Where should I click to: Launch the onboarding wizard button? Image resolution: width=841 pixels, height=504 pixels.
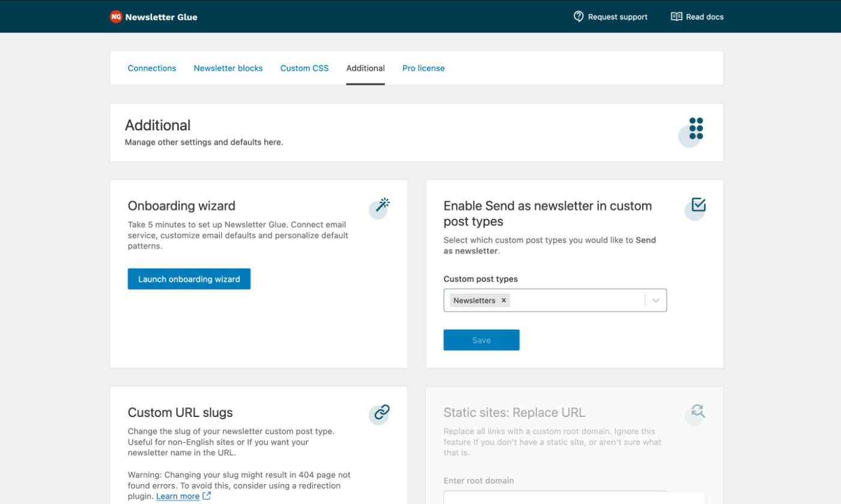click(189, 279)
